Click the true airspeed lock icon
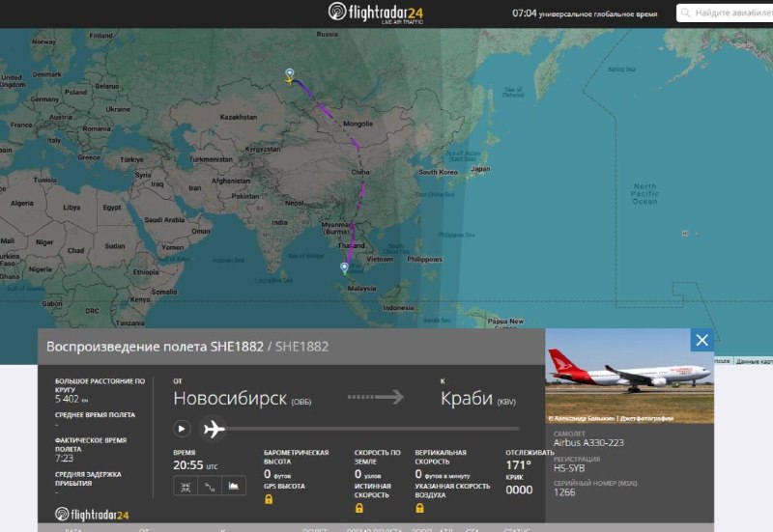Image resolution: width=773 pixels, height=532 pixels. (x=359, y=509)
